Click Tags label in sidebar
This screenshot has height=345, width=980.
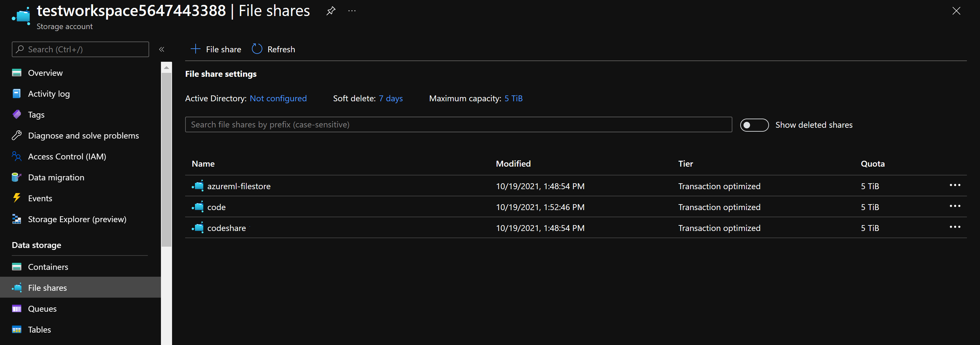click(x=36, y=115)
